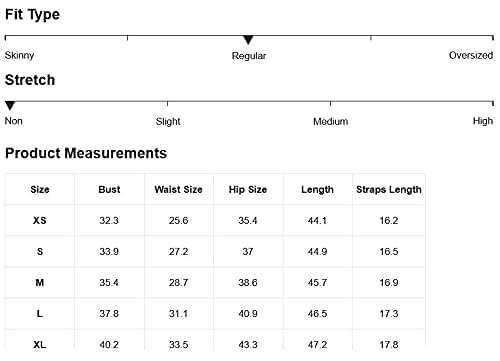Click the Product Measurements heading
Image resolution: width=500 pixels, height=361 pixels.
pos(86,153)
